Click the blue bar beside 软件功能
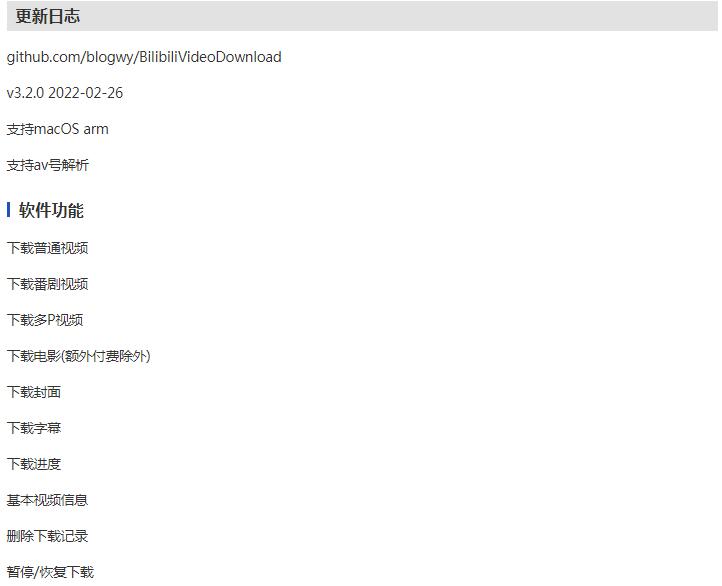 9,210
